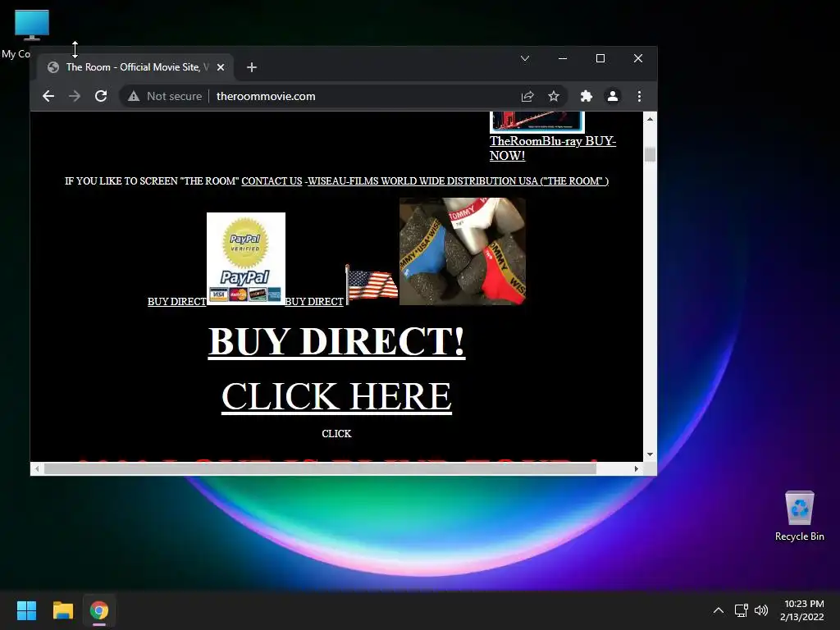The height and width of the screenshot is (630, 840).
Task: Expand the tab search chevron
Action: click(x=525, y=58)
